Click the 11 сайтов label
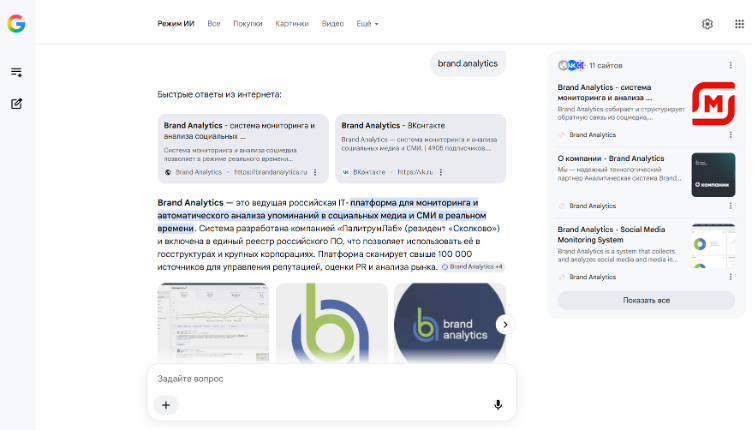 point(606,65)
